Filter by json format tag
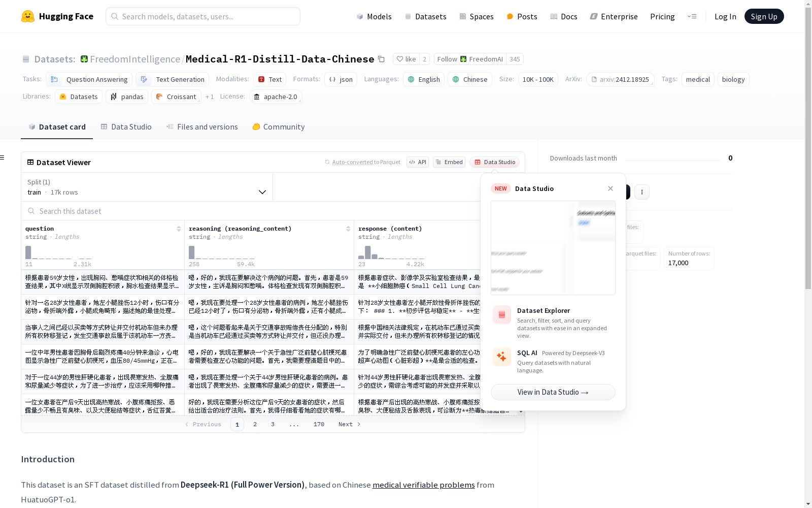Viewport: 812px width, 508px height. [341, 79]
